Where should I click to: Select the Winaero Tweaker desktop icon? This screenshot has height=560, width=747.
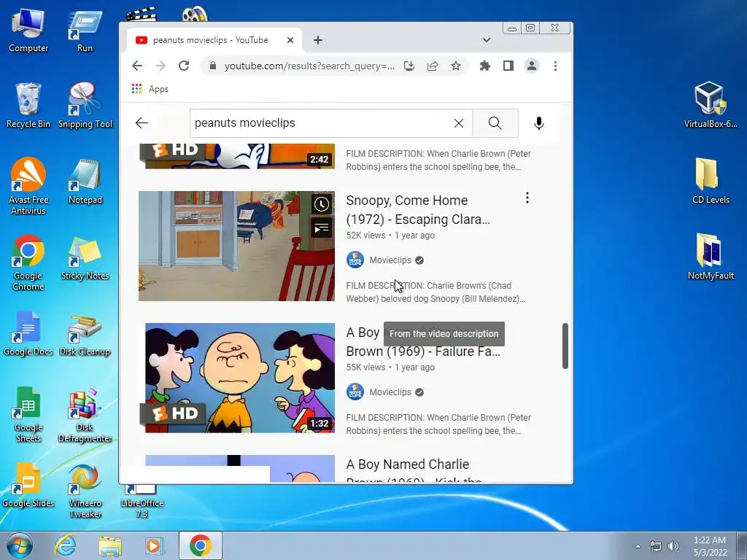(85, 491)
